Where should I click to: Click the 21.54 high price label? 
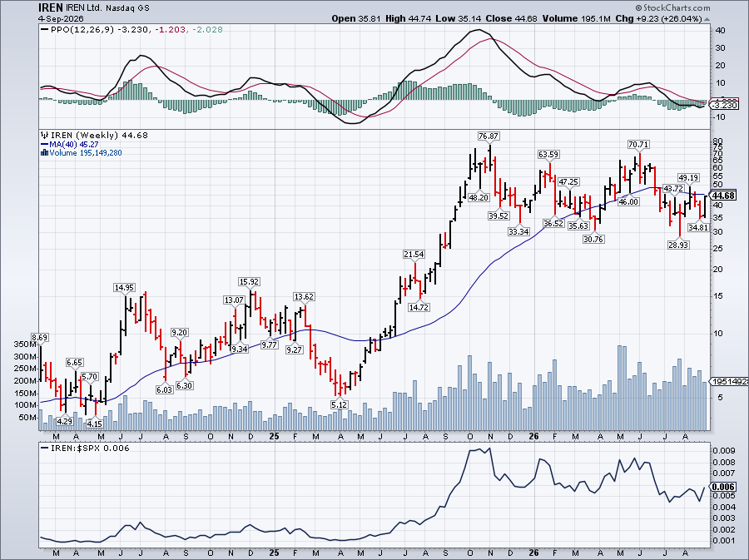pos(413,255)
